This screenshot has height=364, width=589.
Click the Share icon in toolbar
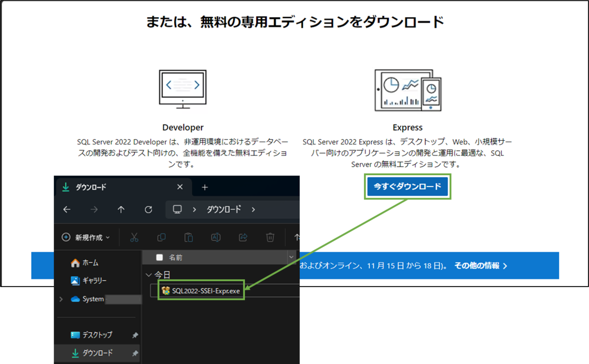[242, 237]
